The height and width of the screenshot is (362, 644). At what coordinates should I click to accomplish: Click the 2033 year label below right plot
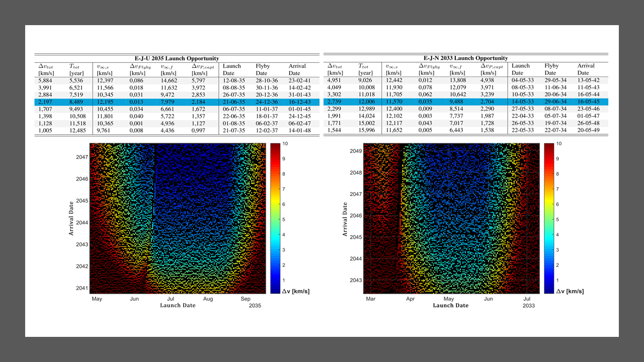(x=529, y=306)
